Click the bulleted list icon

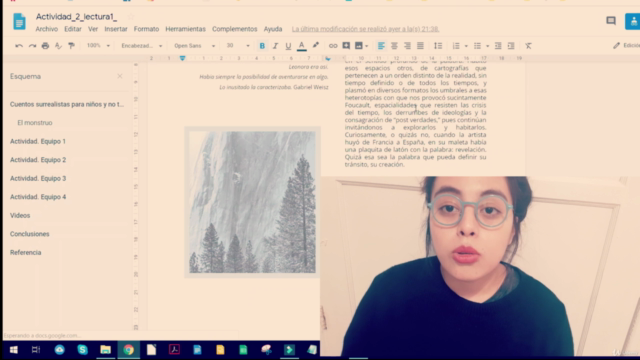(477, 46)
